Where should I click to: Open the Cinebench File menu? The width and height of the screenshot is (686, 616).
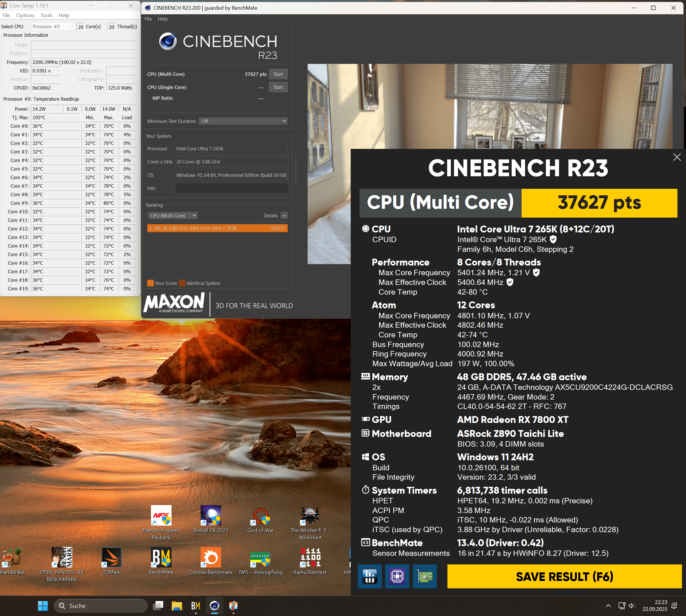pyautogui.click(x=148, y=19)
